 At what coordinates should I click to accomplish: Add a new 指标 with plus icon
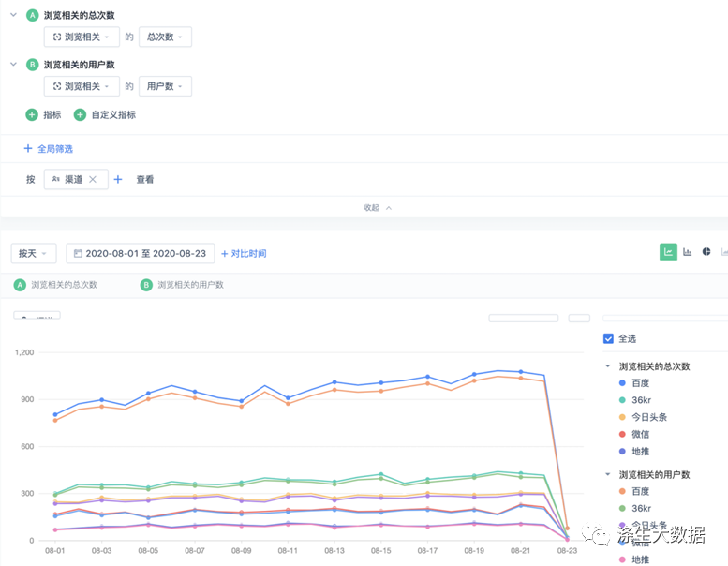pyautogui.click(x=32, y=114)
